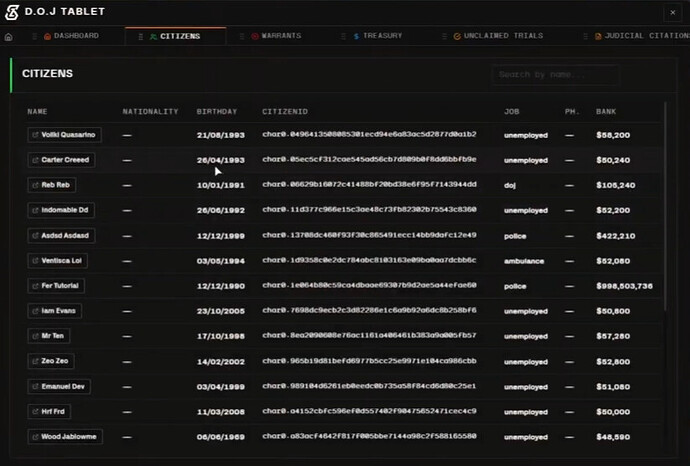Image resolution: width=690 pixels, height=466 pixels.
Task: Click bank value $48,590
Action: click(613, 437)
